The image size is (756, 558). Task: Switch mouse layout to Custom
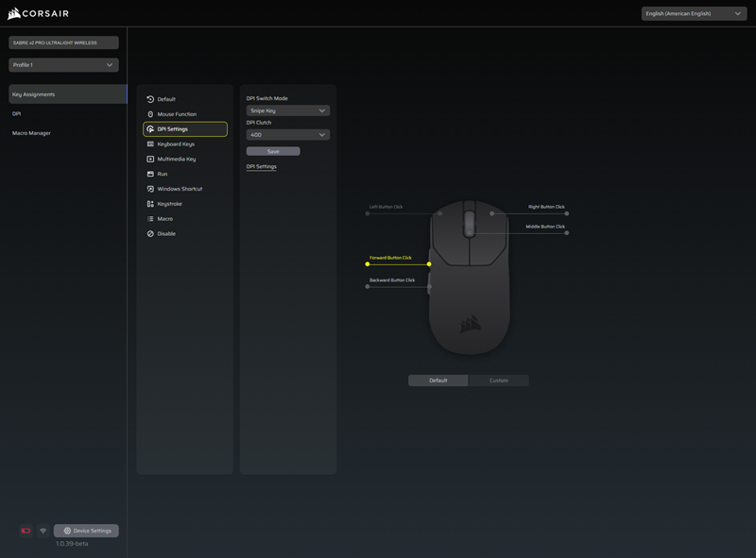498,380
